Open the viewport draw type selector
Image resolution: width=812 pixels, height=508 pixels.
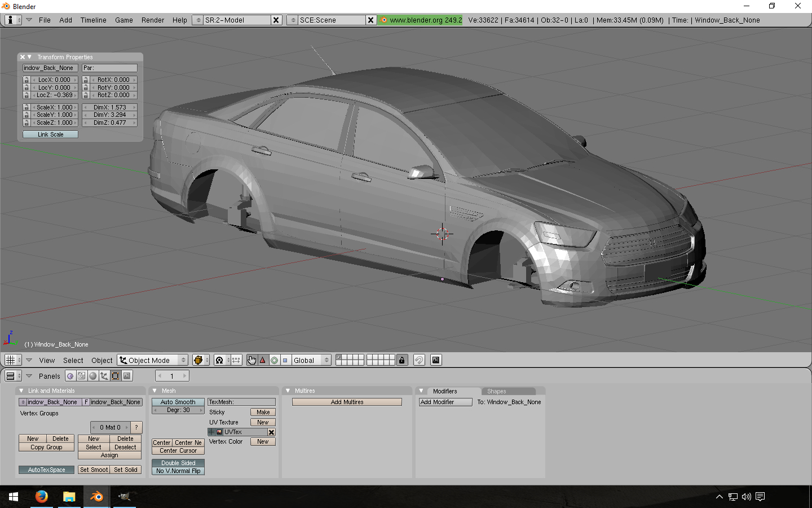pos(201,360)
